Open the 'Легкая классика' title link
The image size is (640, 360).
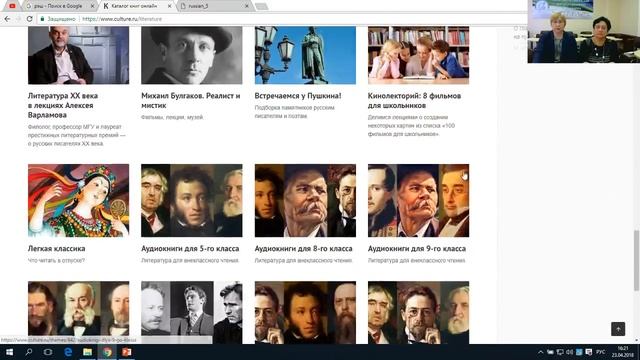[56, 249]
